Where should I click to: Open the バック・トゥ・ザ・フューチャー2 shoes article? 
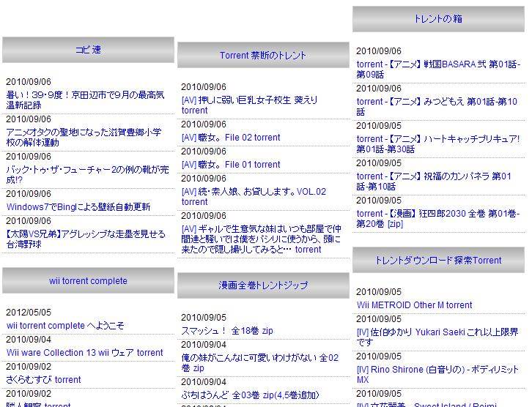pos(86,174)
